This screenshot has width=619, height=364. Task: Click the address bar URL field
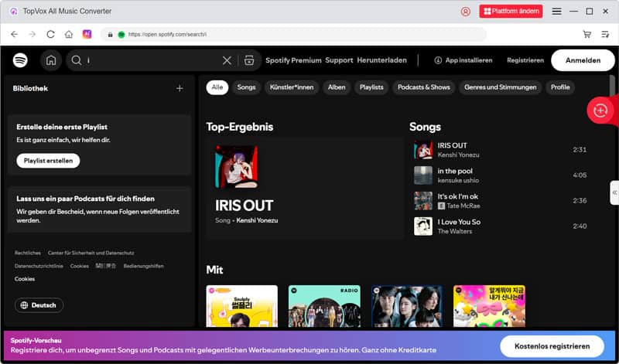(294, 34)
